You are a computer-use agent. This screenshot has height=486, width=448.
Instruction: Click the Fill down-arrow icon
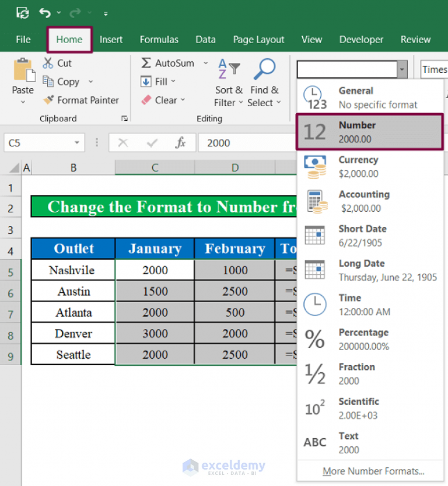(x=146, y=82)
